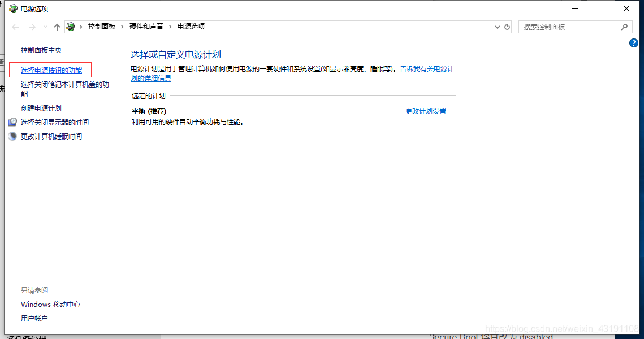Open 创建电源计划 in the sidebar
644x339 pixels.
pos(41,108)
